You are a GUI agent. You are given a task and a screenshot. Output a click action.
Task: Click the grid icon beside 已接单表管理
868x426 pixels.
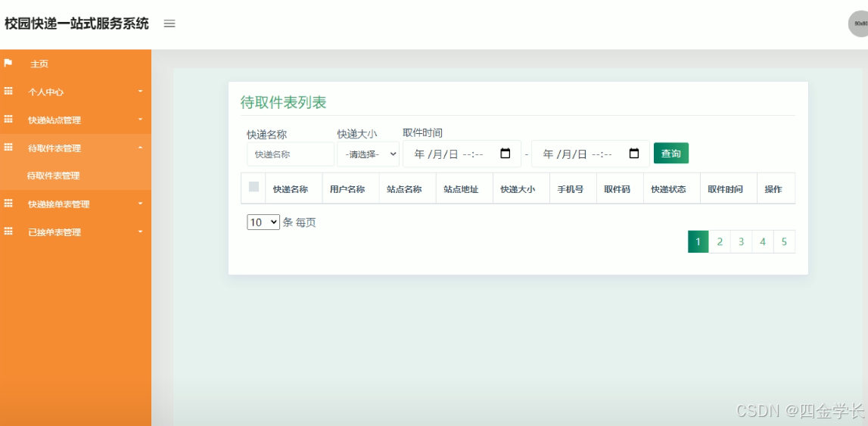(x=8, y=232)
